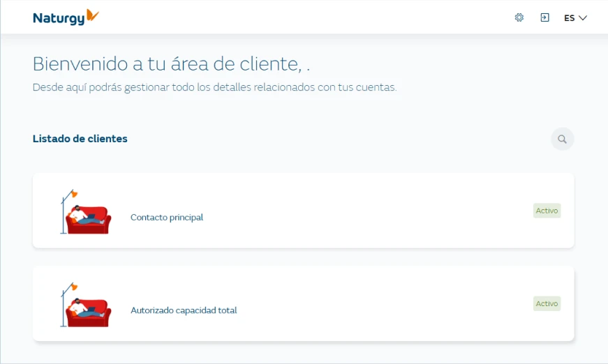Click the logout door icon
The width and height of the screenshot is (608, 364).
pyautogui.click(x=544, y=17)
